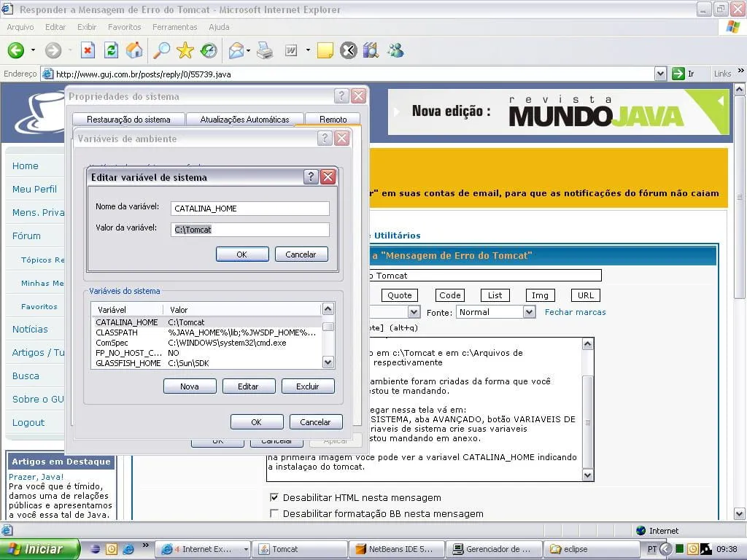Image resolution: width=747 pixels, height=560 pixels.
Task: Open the Exibir menu
Action: point(87,27)
